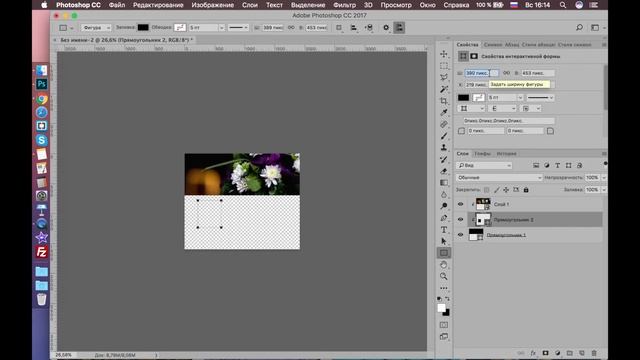Create a new layer

(582, 353)
